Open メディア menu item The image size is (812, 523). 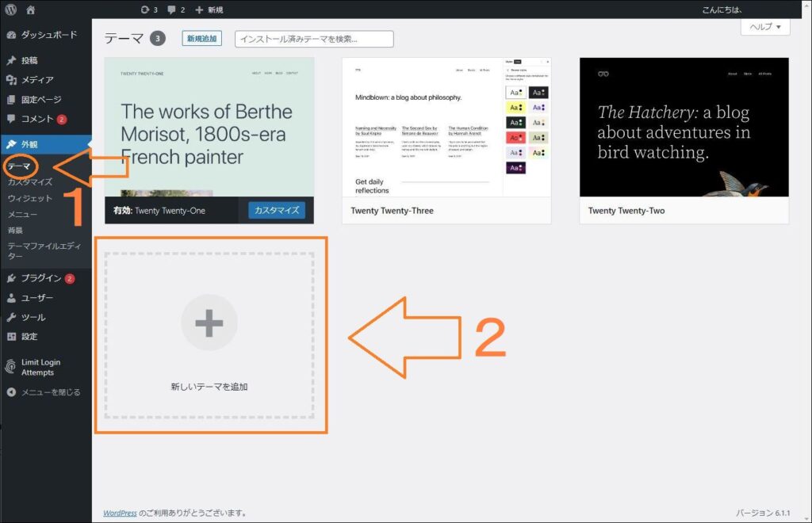coord(37,80)
